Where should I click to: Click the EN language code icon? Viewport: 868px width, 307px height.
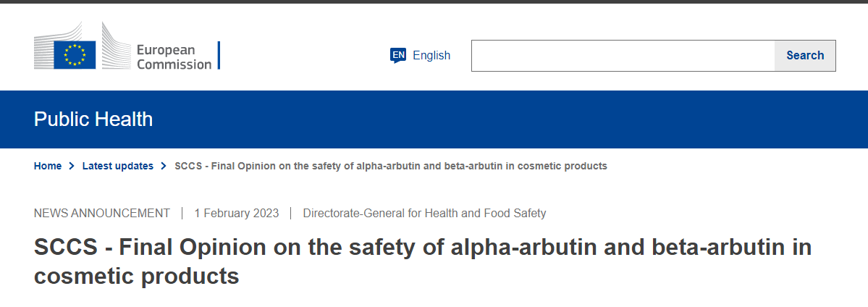[398, 55]
